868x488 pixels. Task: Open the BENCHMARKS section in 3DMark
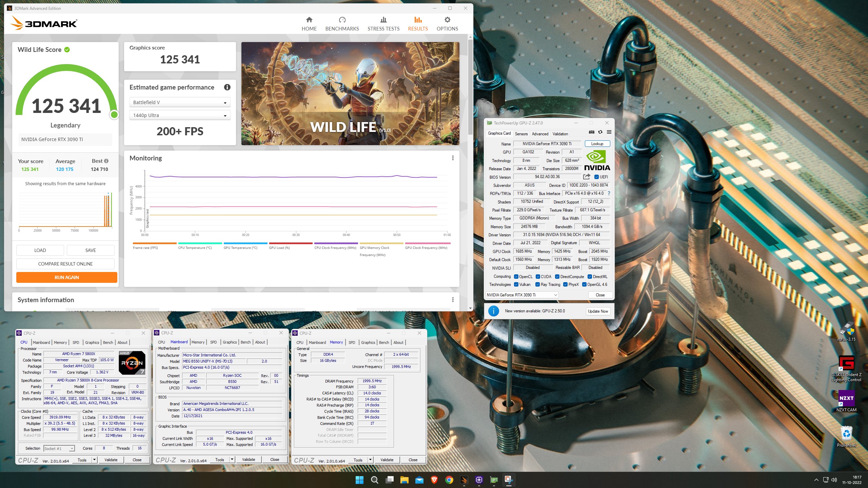[x=342, y=24]
